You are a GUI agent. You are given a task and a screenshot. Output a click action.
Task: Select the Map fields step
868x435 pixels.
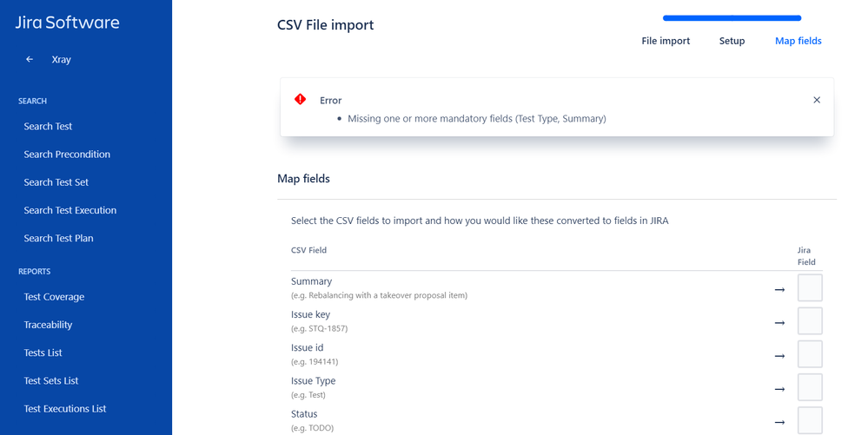(798, 41)
